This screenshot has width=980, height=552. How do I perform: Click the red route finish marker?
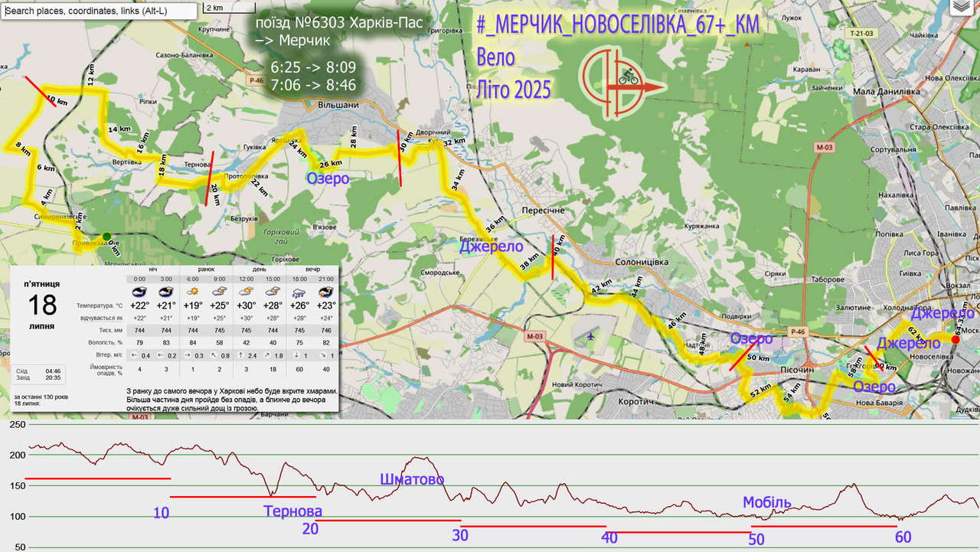(x=955, y=339)
